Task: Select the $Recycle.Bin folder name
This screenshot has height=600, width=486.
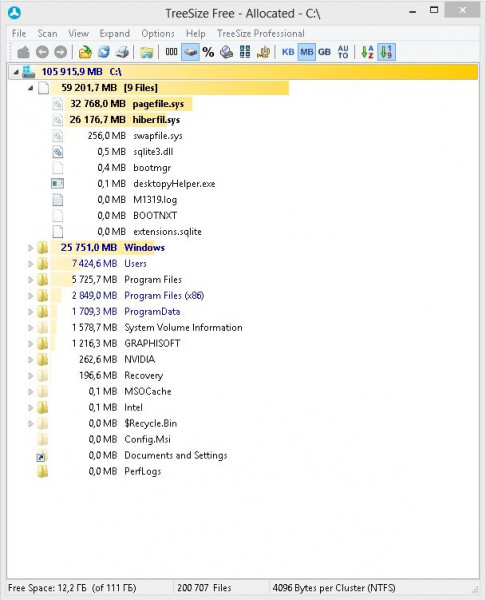Action: 151,424
